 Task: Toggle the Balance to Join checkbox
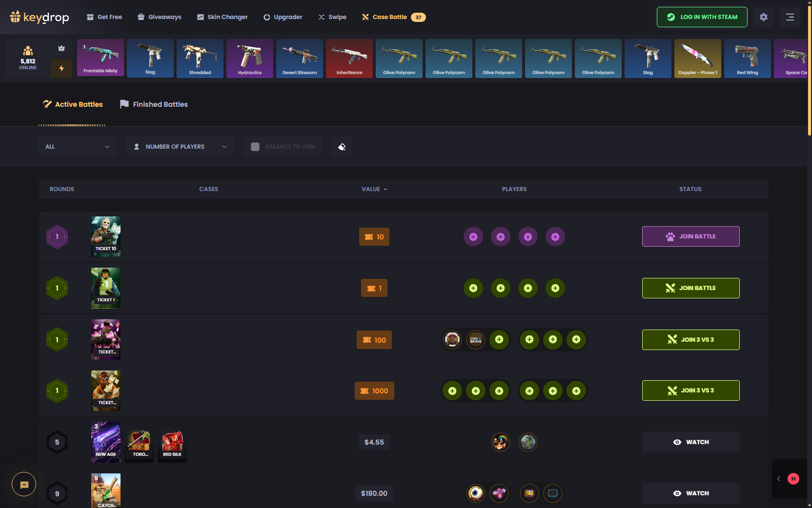point(255,147)
